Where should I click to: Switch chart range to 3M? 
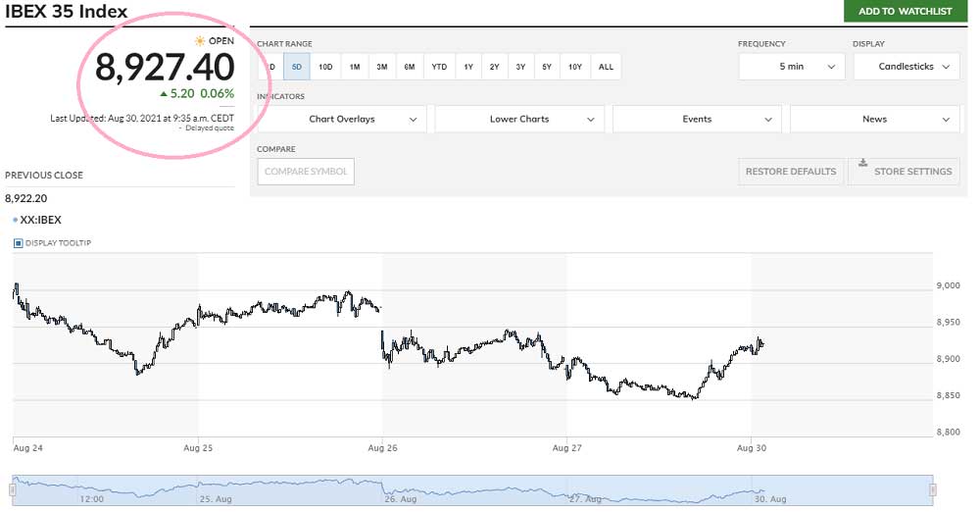pyautogui.click(x=382, y=67)
